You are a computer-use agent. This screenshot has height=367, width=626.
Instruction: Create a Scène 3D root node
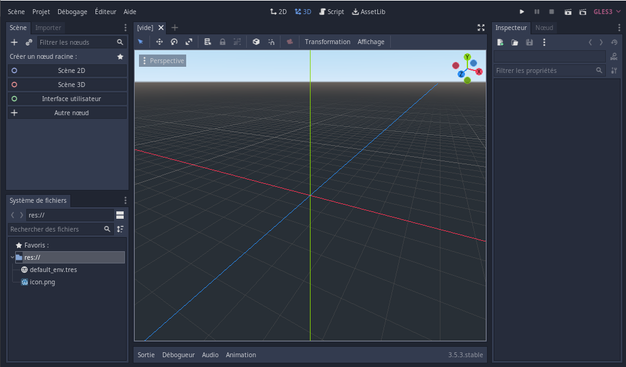[67, 85]
